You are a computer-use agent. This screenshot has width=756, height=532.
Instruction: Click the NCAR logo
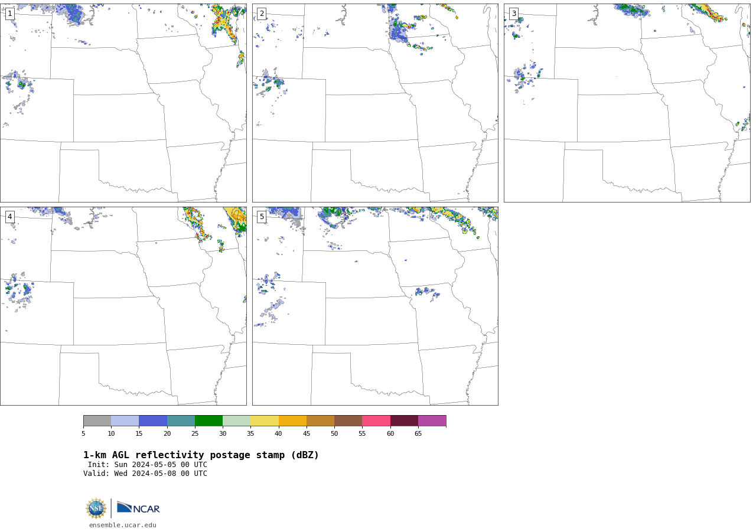138,508
